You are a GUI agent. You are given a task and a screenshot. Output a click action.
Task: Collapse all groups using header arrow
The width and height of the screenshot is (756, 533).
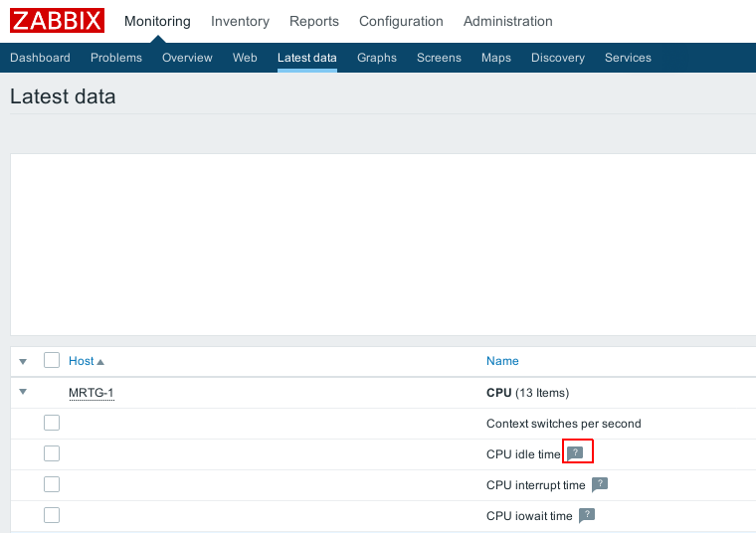[23, 361]
